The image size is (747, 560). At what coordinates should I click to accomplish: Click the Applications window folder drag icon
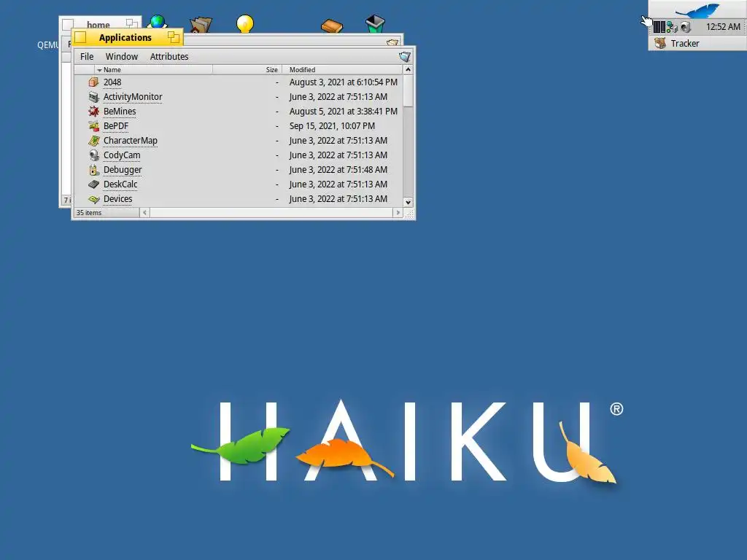click(x=404, y=57)
